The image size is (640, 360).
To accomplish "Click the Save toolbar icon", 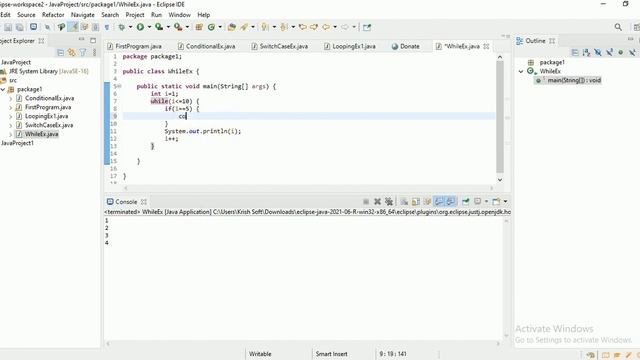I will click(8, 27).
